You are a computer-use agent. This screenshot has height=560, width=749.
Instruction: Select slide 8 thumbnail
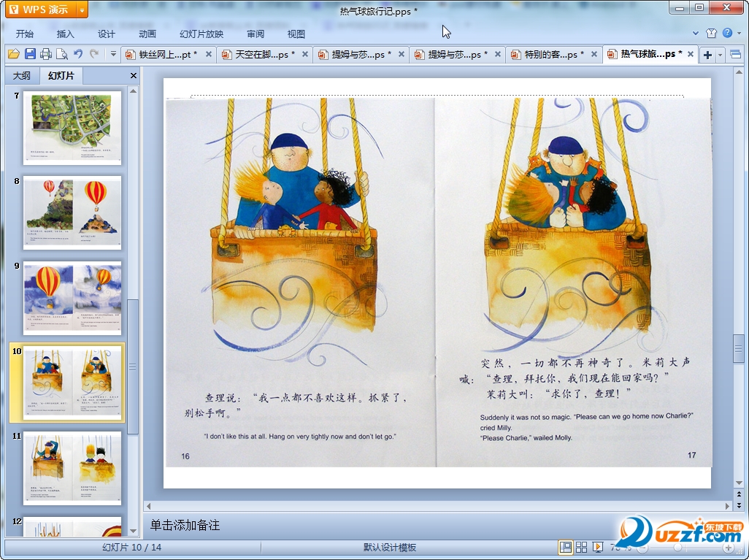[x=72, y=213]
